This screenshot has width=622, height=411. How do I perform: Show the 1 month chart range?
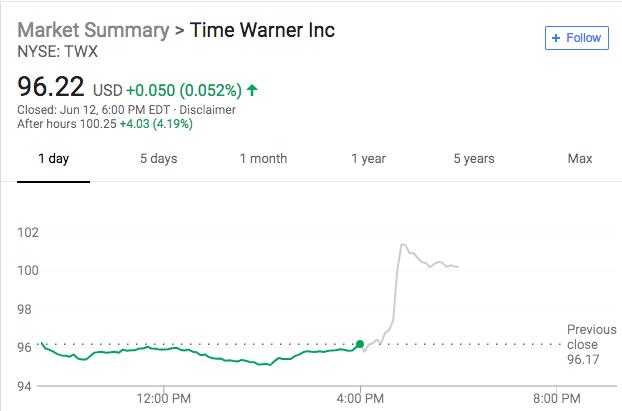click(263, 158)
